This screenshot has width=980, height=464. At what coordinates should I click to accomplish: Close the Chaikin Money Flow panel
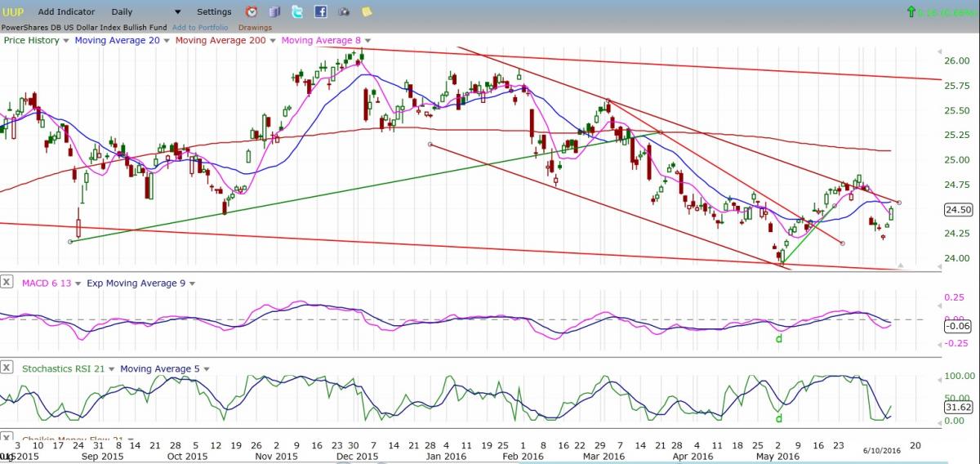7,439
